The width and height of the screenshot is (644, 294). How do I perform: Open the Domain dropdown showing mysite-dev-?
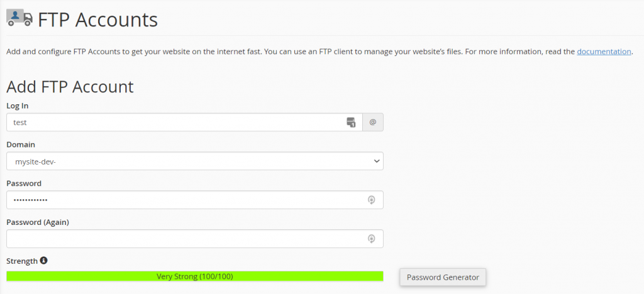tap(189, 161)
